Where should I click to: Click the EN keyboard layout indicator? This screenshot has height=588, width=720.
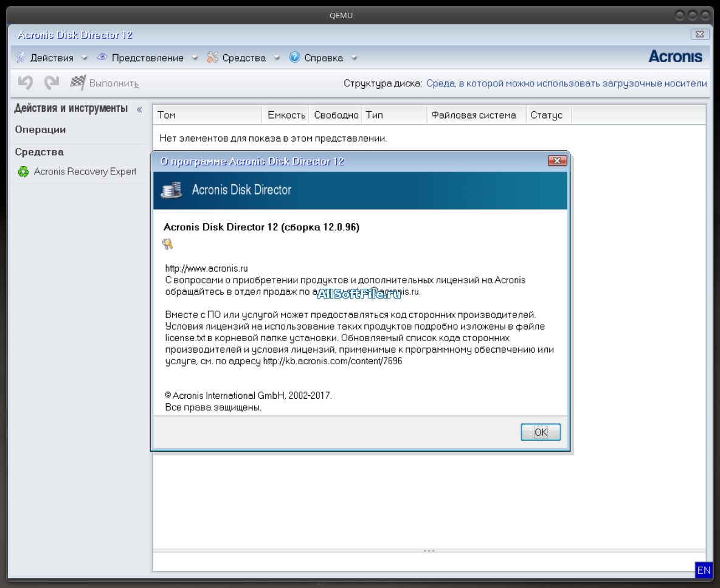704,570
